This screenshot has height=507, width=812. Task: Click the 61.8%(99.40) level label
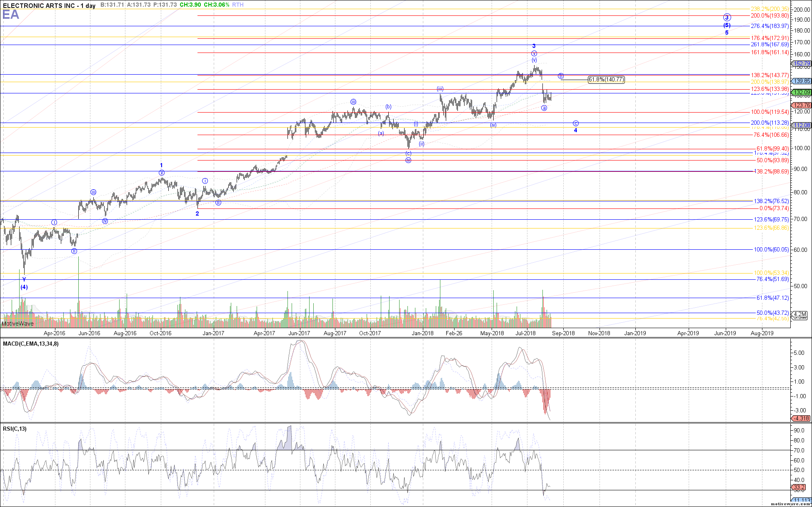point(773,149)
